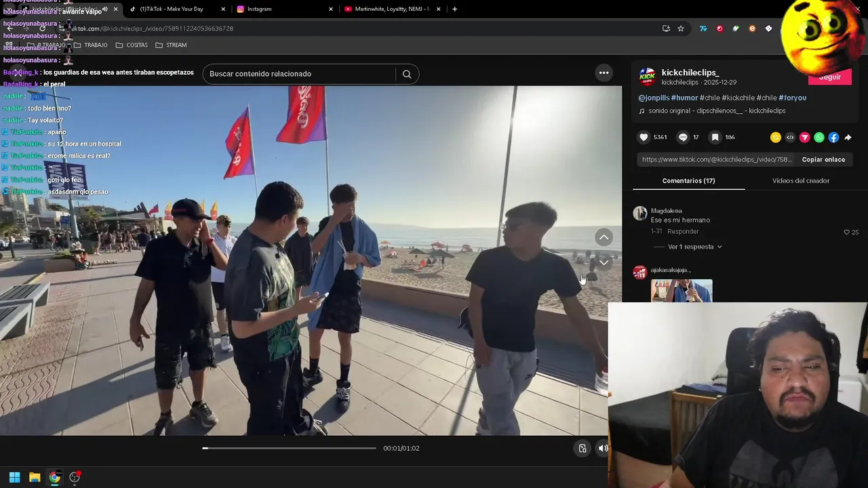
Task: Close the TikTok - Make Your Day tab
Action: (224, 9)
